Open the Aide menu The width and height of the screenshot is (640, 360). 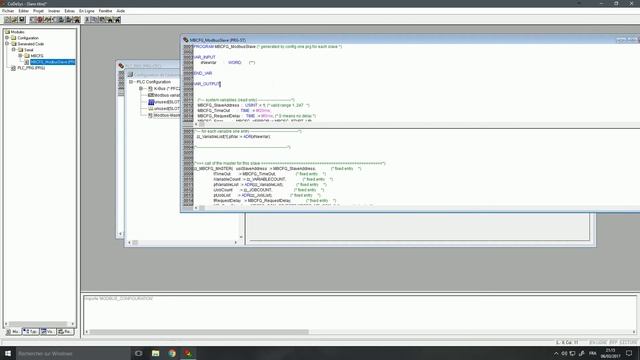121,11
